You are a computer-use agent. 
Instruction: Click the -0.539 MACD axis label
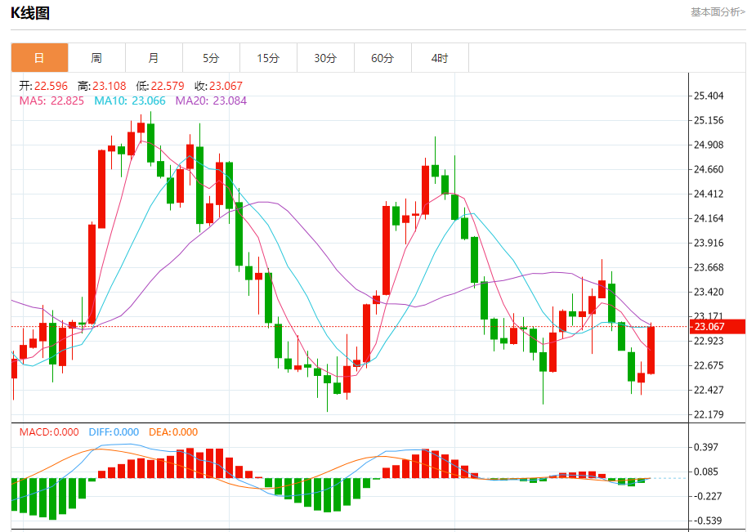click(706, 521)
